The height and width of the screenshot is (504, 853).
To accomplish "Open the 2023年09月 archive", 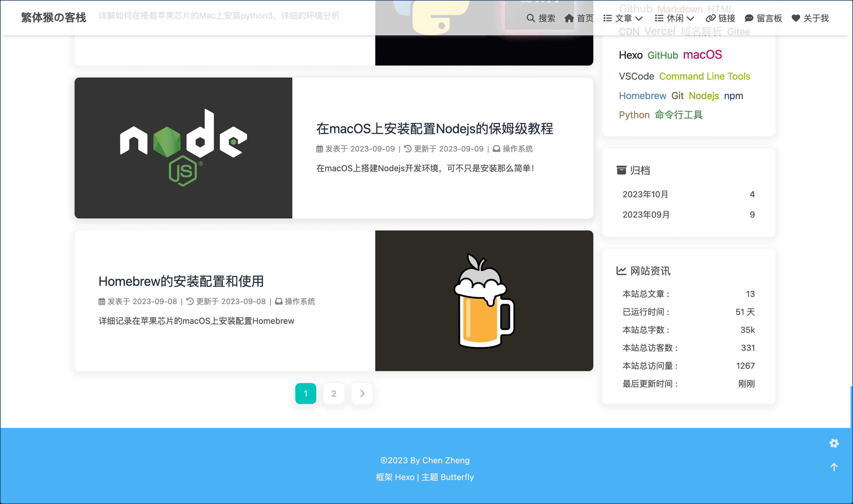I will [689, 215].
